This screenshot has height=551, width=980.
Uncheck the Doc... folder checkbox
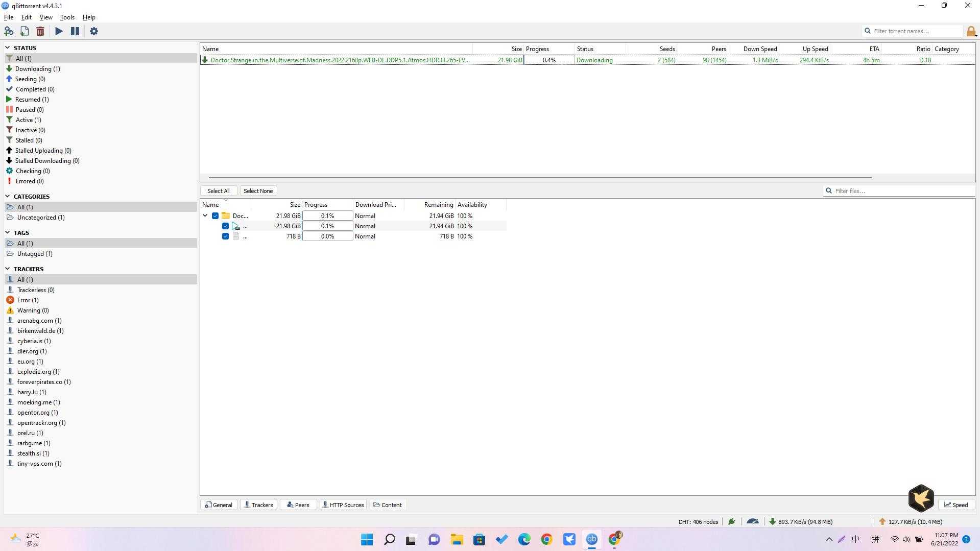(x=215, y=215)
